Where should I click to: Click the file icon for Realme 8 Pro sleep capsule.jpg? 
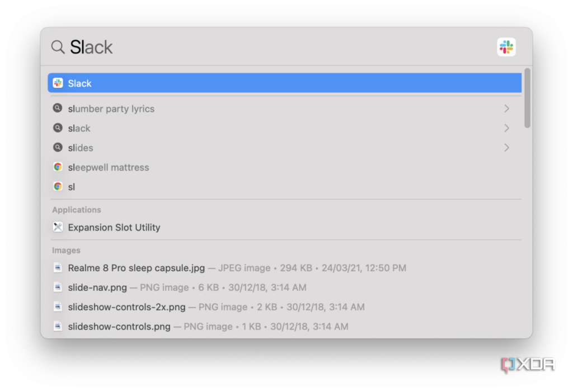point(58,267)
